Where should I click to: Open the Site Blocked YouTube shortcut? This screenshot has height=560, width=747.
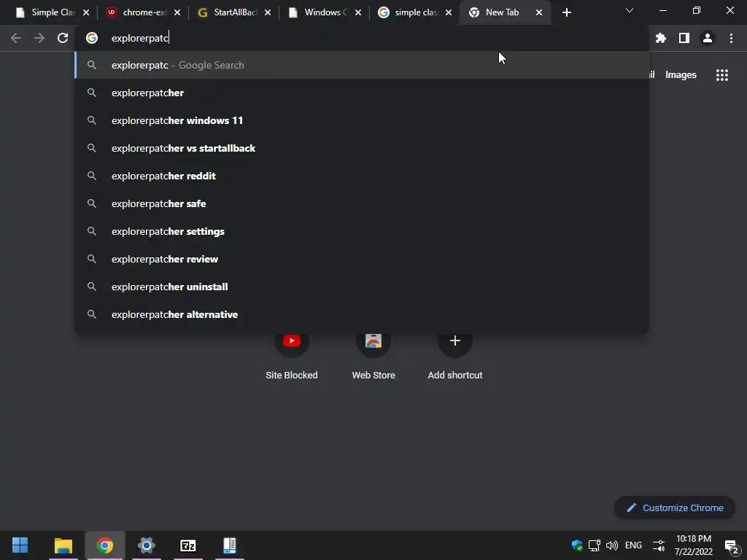[x=292, y=341]
